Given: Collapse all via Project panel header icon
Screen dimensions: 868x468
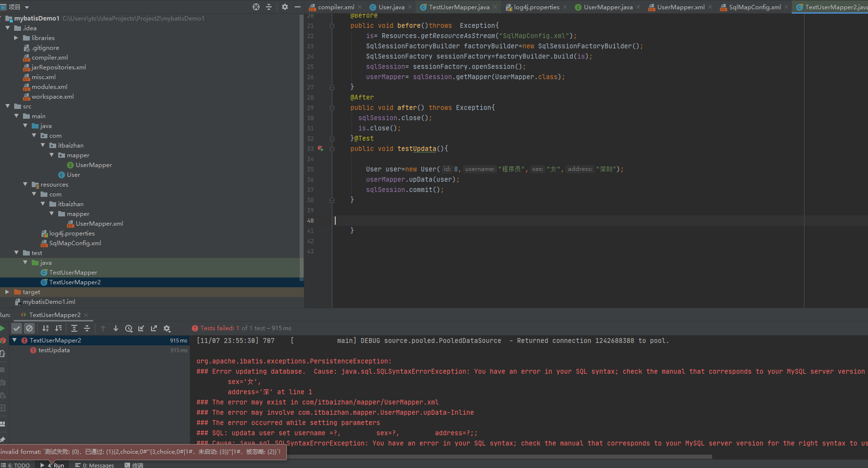Looking at the screenshot, I should 269,7.
